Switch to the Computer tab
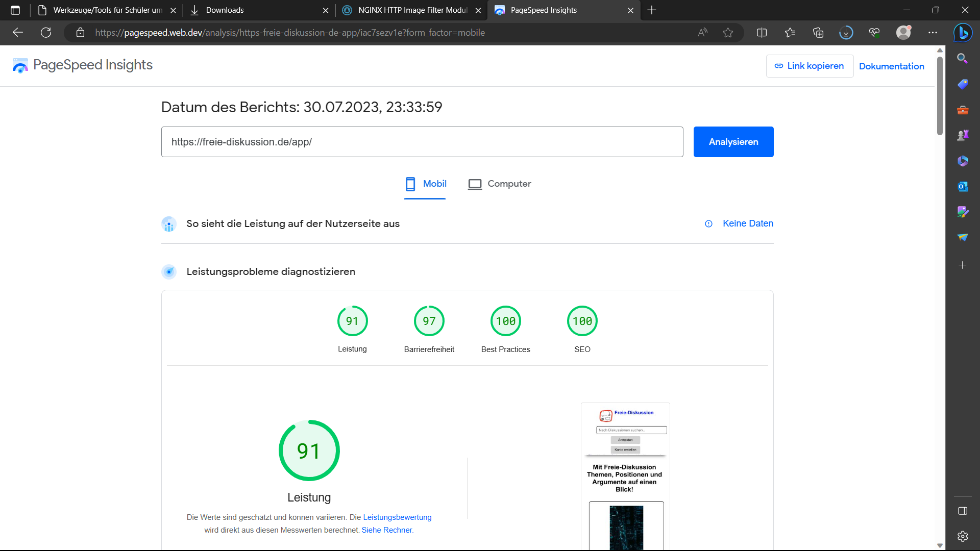This screenshot has height=551, width=980. (x=499, y=184)
